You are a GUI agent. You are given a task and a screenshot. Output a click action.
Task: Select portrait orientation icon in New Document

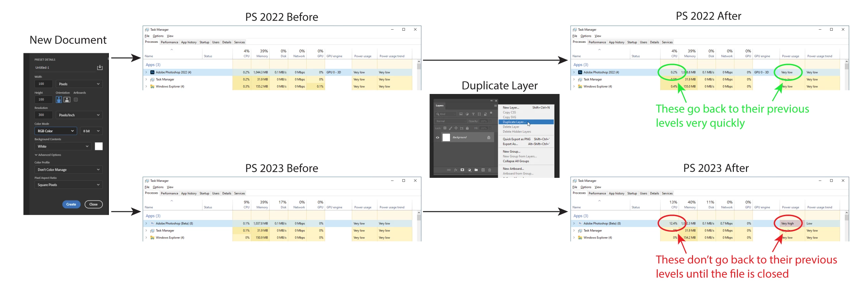[59, 99]
